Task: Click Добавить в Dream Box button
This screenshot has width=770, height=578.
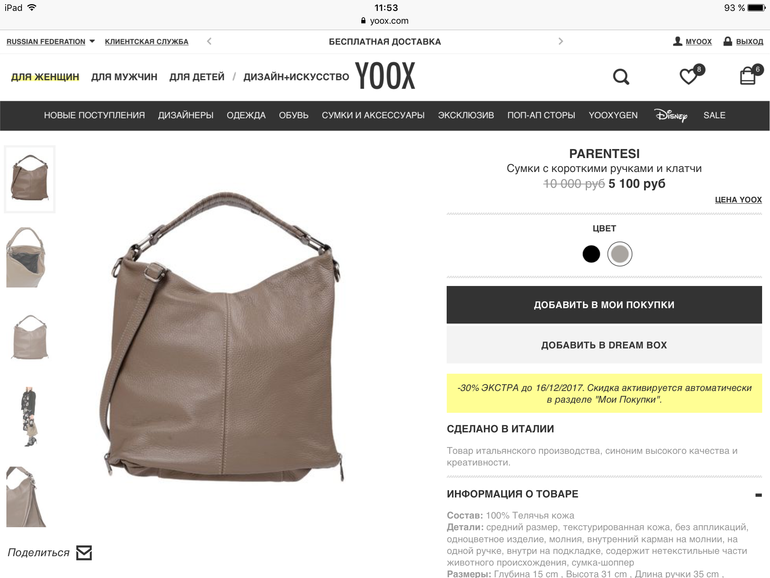Action: click(x=604, y=345)
